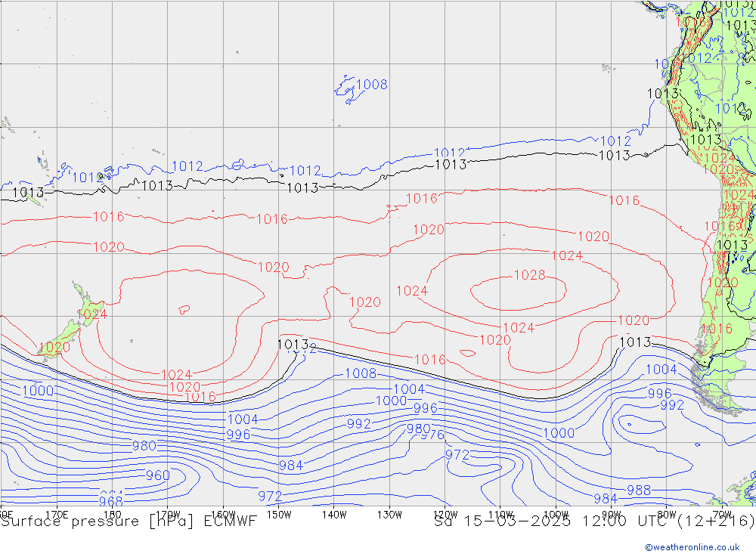Select the 70W longitude label

pos(722,515)
